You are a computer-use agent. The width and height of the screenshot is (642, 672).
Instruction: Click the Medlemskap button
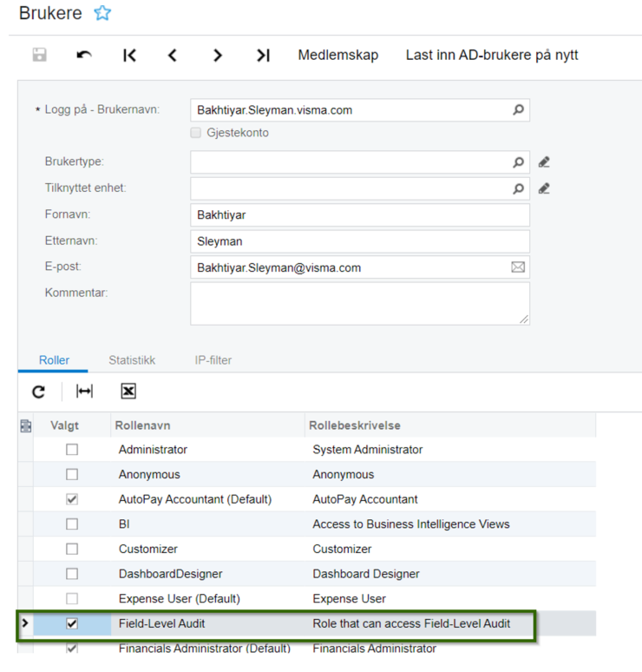click(338, 56)
